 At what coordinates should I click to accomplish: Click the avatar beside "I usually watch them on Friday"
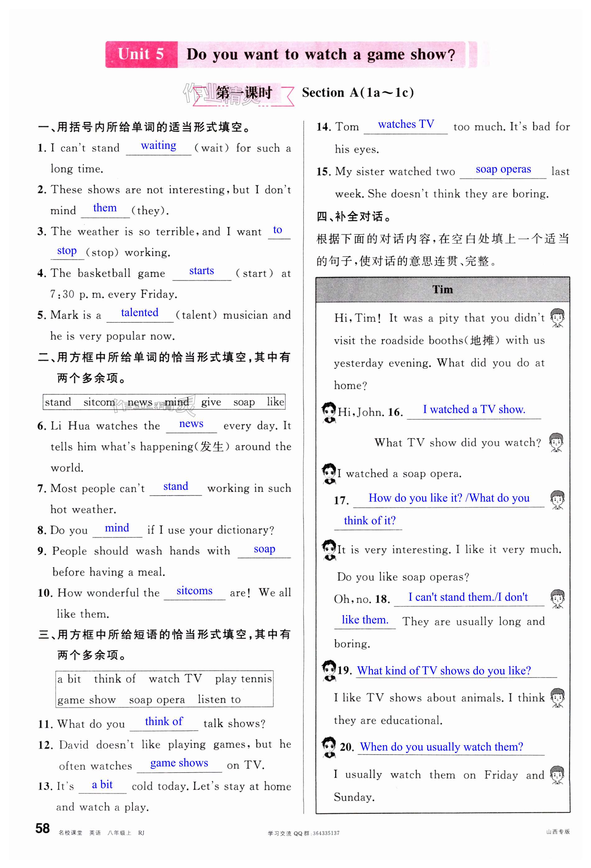pyautogui.click(x=557, y=775)
